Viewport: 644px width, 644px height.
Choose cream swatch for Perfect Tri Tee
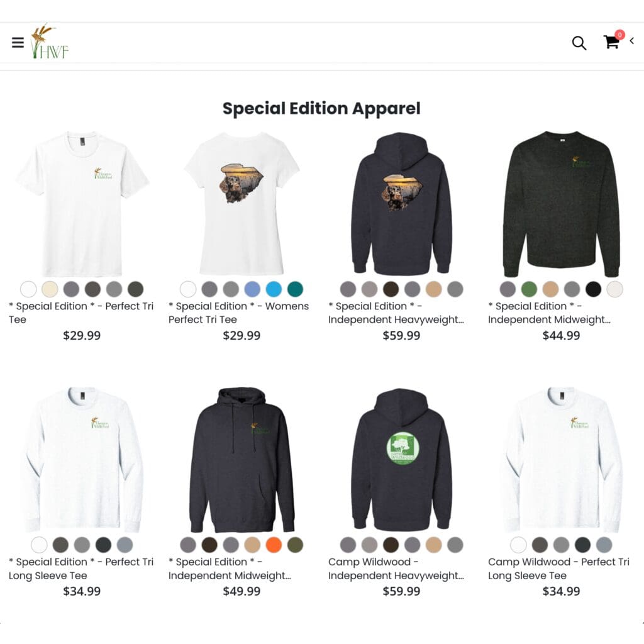click(50, 289)
